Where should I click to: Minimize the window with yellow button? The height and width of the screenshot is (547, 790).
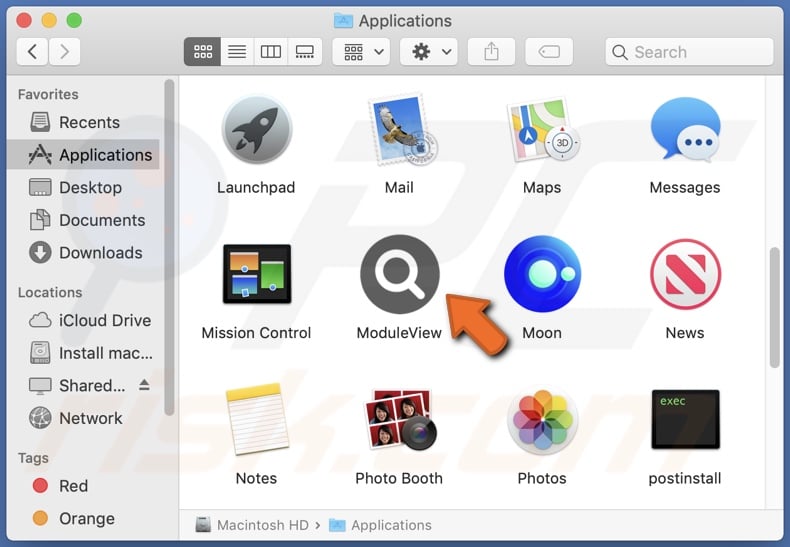[x=49, y=20]
